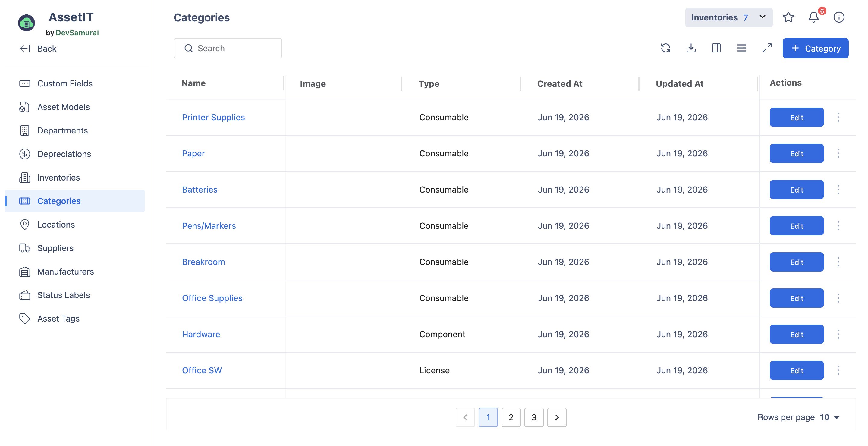Edit the Printer Supplies category
The image size is (868, 446).
point(796,117)
